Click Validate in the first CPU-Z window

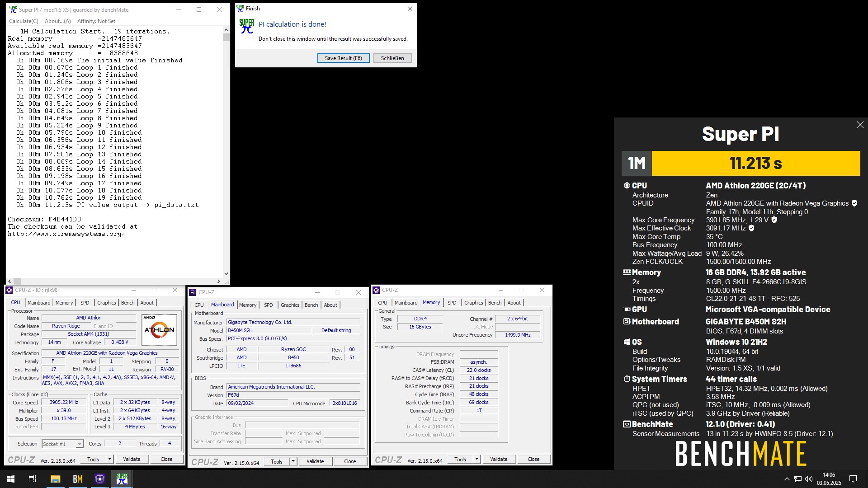tap(132, 459)
